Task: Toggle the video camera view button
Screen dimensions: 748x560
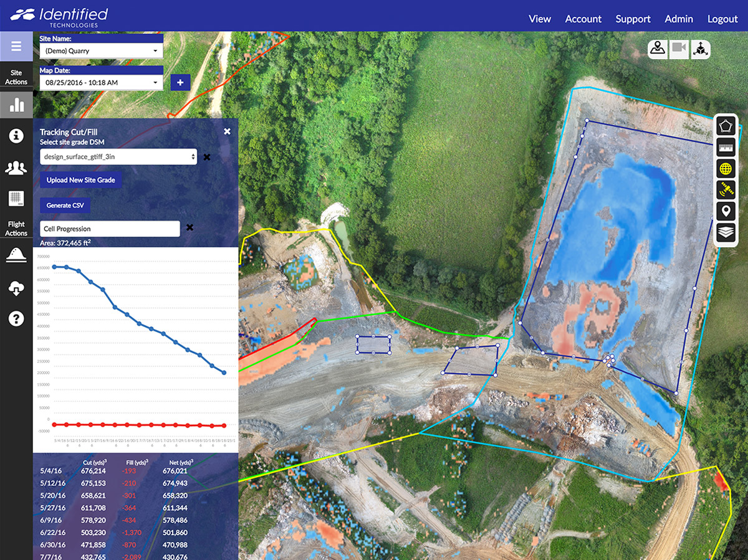Action: (x=679, y=49)
